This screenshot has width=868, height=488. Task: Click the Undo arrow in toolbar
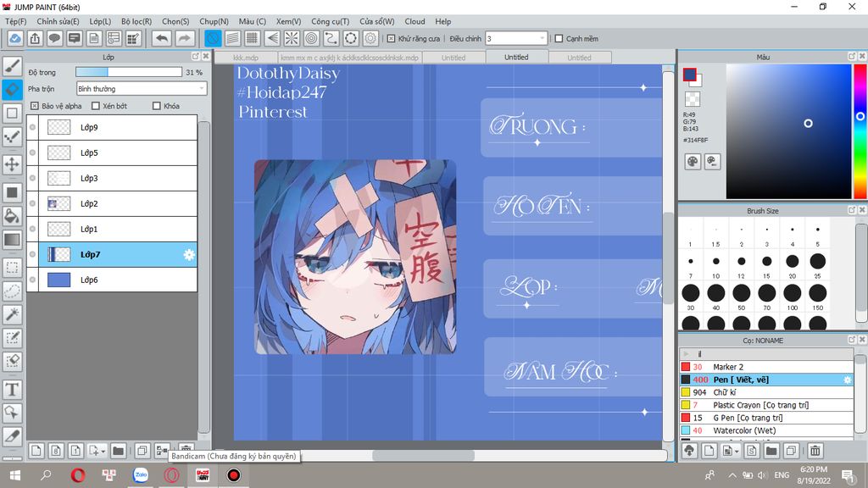[x=162, y=38]
